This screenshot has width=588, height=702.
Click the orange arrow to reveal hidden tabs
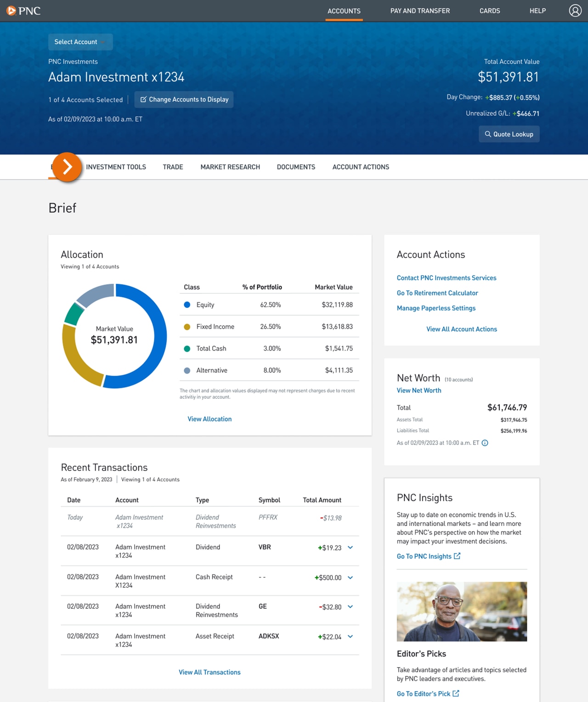[67, 167]
